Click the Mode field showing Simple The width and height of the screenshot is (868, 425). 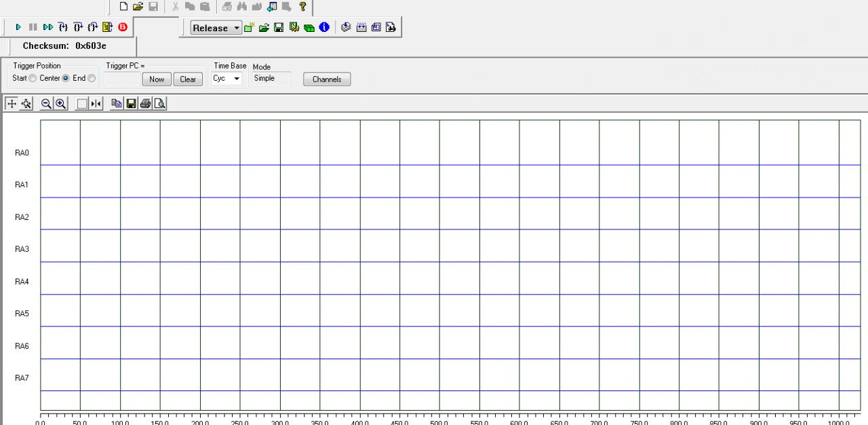point(271,79)
